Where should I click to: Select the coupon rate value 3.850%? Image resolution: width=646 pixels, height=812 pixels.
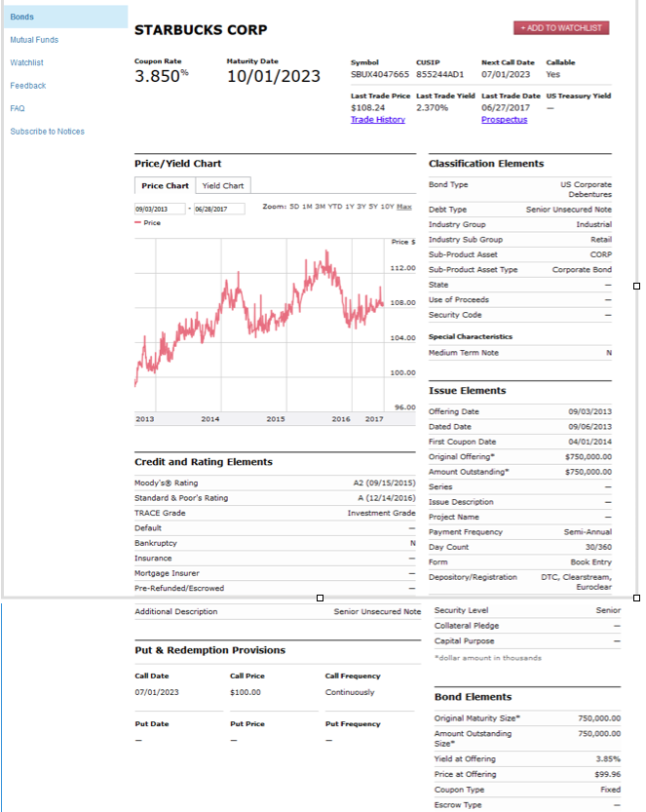coord(162,76)
